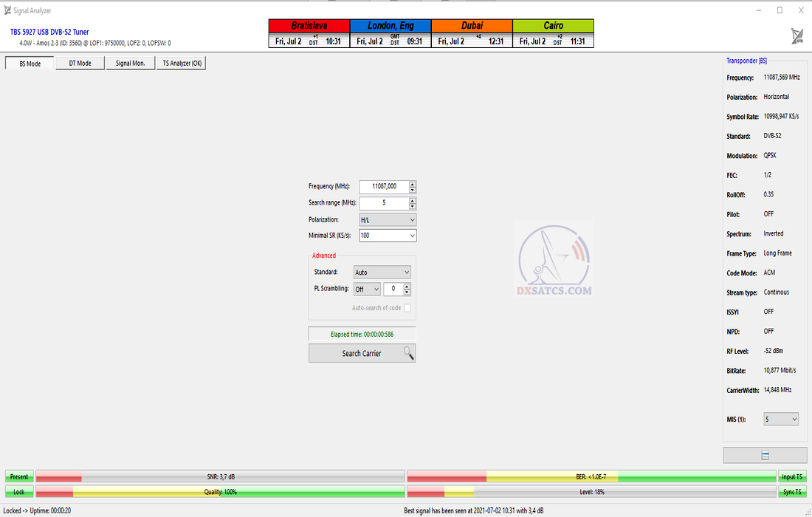Click the Signal Analyzer title bar icon
Screen dimensions: 812x517
pos(7,10)
